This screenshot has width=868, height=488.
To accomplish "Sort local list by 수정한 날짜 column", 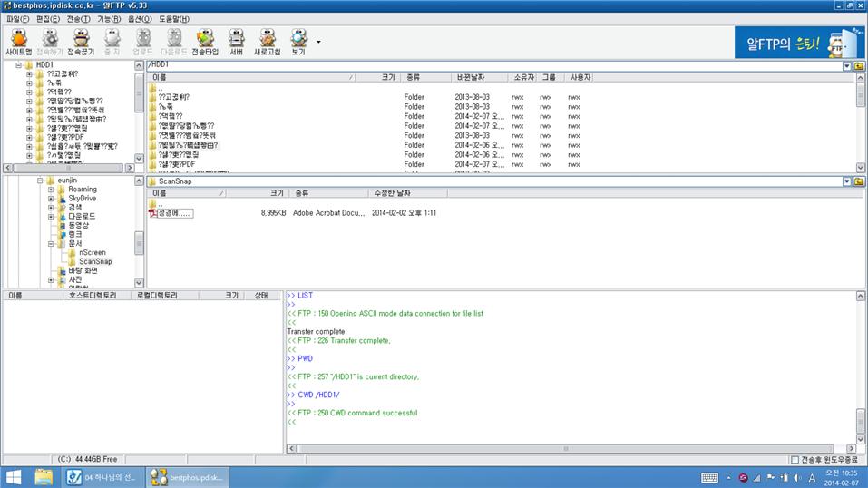I will tap(408, 193).
